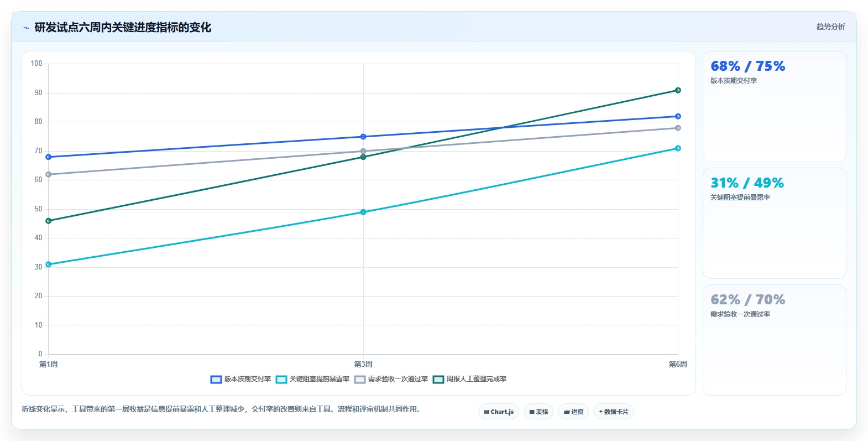Click the 需求验收一次通过率 caption in the third card
The width and height of the screenshot is (868, 441).
click(x=740, y=314)
